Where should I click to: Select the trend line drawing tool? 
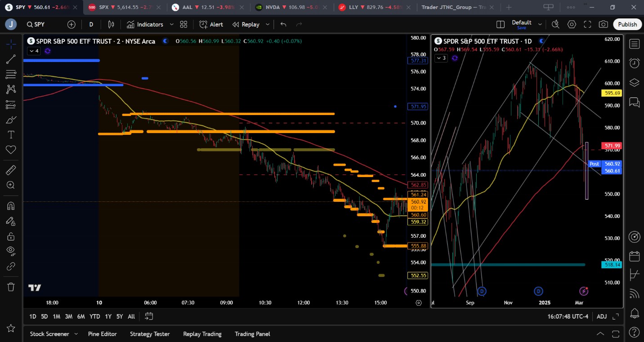point(11,59)
